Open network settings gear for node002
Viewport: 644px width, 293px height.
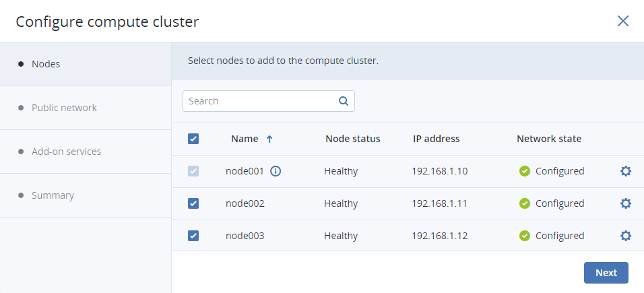tap(625, 203)
